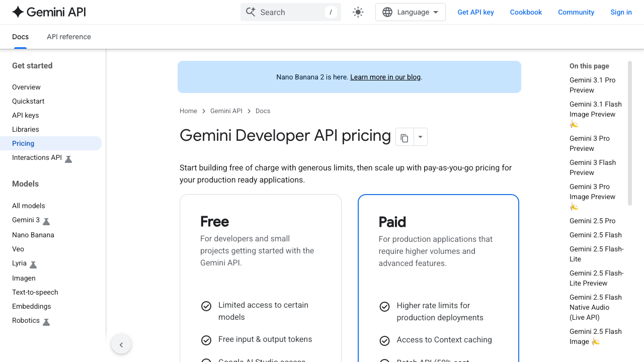Image resolution: width=644 pixels, height=362 pixels.
Task: Click the Sign in link
Action: click(x=621, y=12)
